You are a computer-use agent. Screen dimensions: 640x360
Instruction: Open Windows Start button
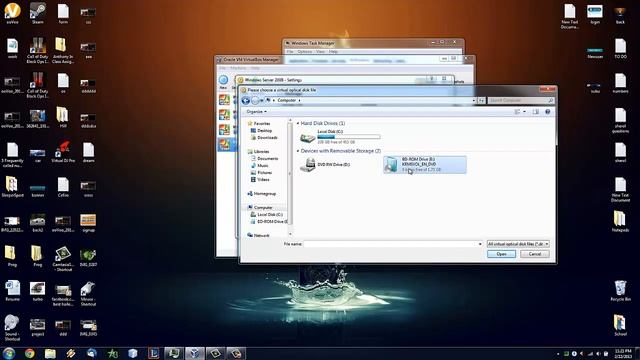click(x=9, y=353)
